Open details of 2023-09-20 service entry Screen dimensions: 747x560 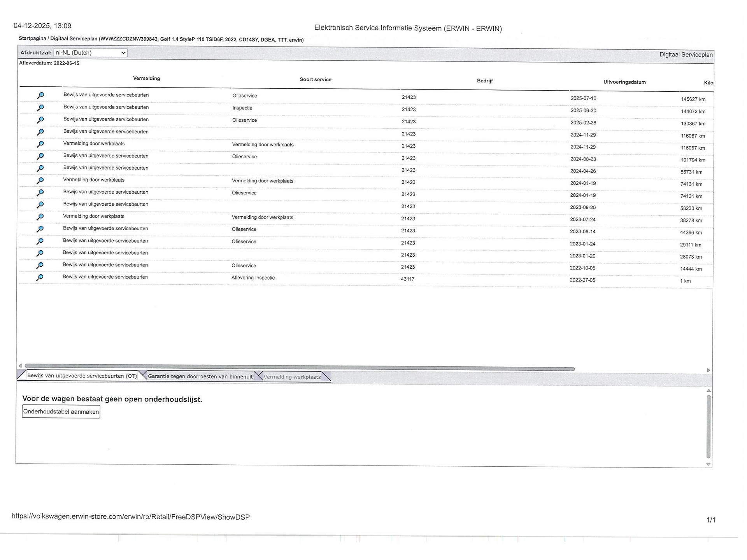[40, 205]
